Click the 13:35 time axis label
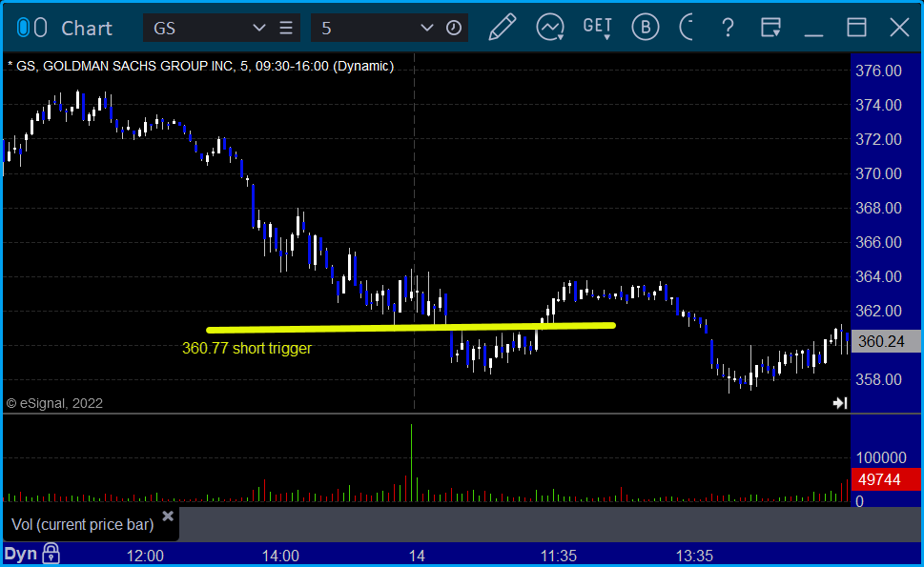924x567 pixels. click(x=694, y=556)
